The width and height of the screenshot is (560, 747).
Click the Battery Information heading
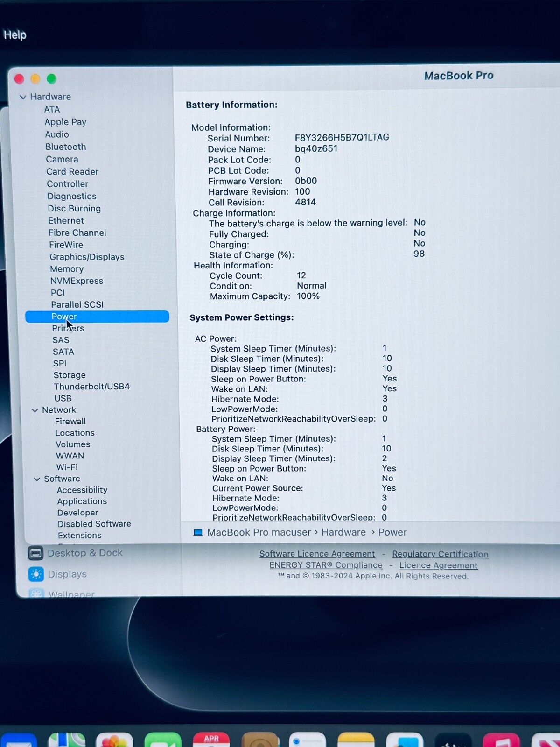click(231, 105)
